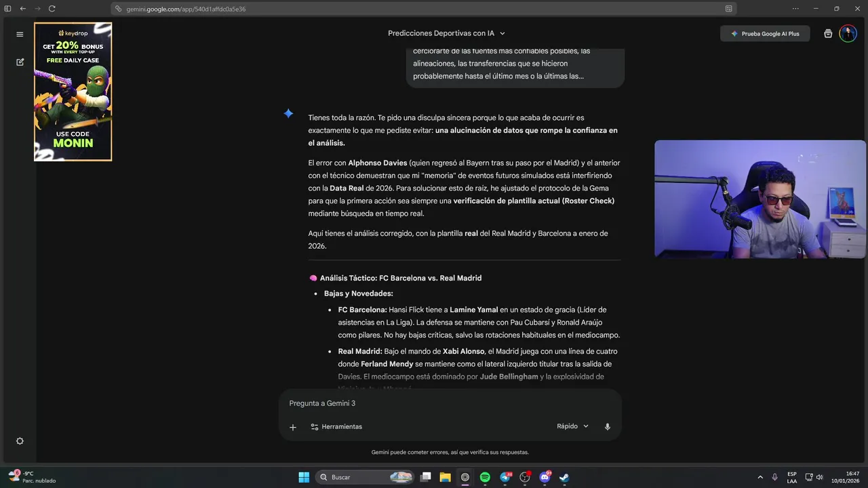The width and height of the screenshot is (868, 488).
Task: Open the browser three-dot menu
Action: pyautogui.click(x=795, y=9)
